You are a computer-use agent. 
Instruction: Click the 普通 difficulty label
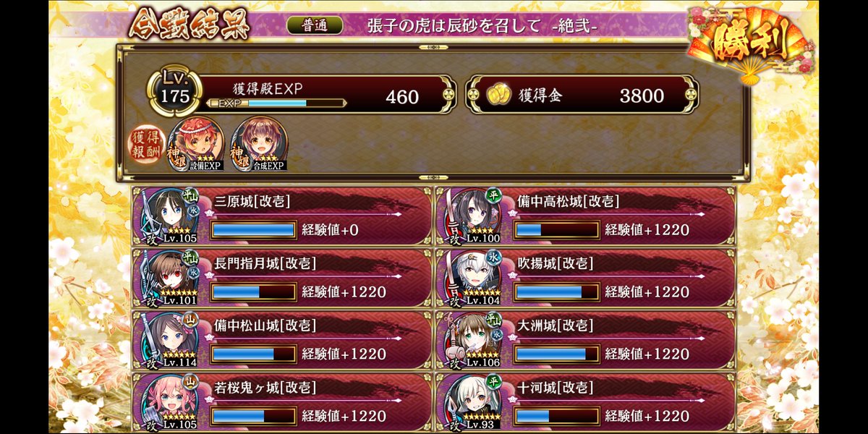click(x=315, y=25)
